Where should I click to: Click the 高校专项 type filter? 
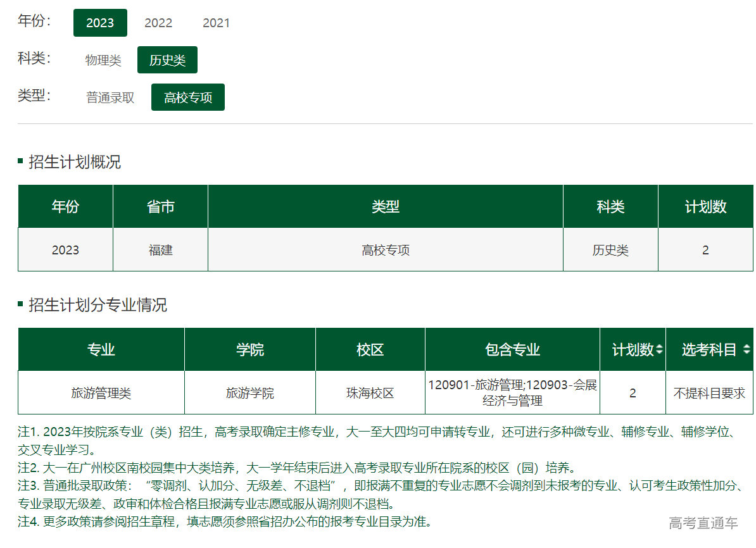click(187, 97)
